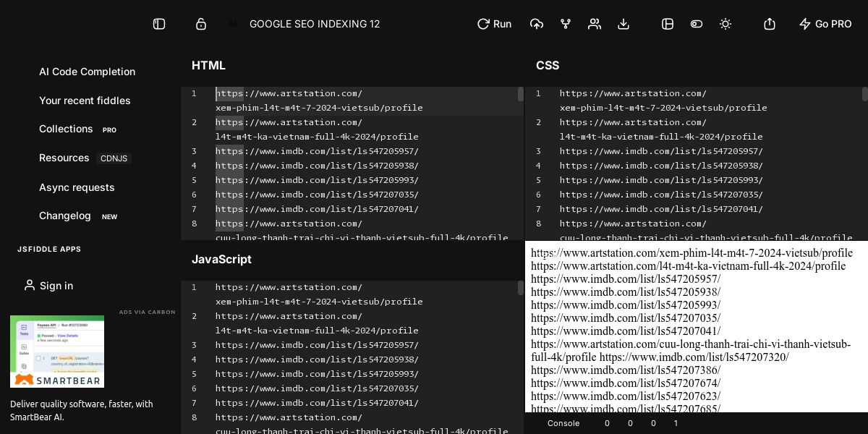Open collaboration people icon
868x434 pixels.
(x=595, y=24)
